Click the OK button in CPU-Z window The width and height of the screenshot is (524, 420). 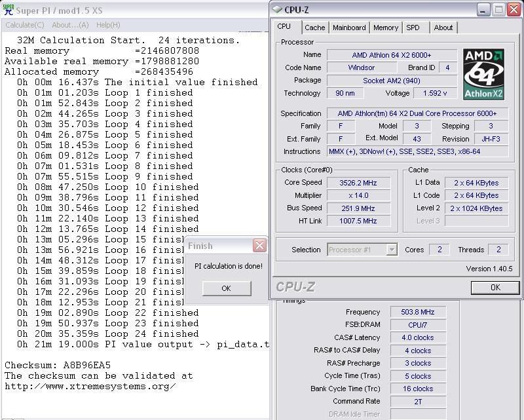[x=495, y=288]
